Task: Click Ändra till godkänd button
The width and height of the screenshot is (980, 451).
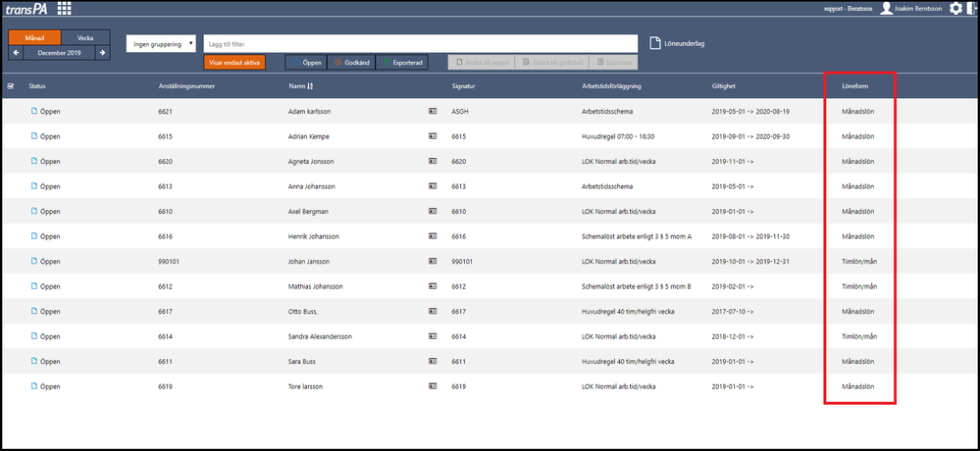Action: pyautogui.click(x=552, y=63)
